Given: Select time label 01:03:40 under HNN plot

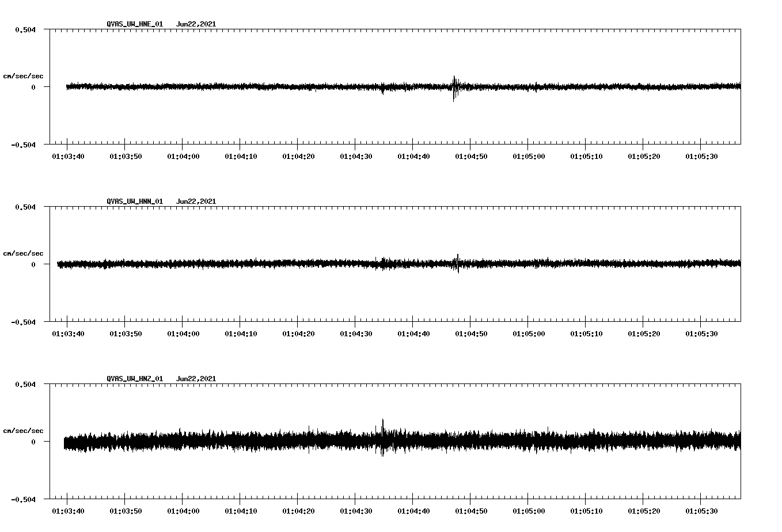Looking at the screenshot, I should pos(68,334).
